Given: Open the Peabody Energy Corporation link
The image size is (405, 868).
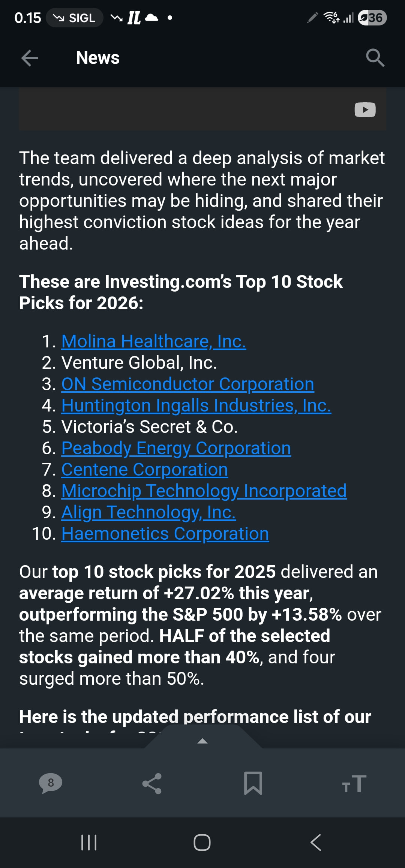Looking at the screenshot, I should coord(176,448).
